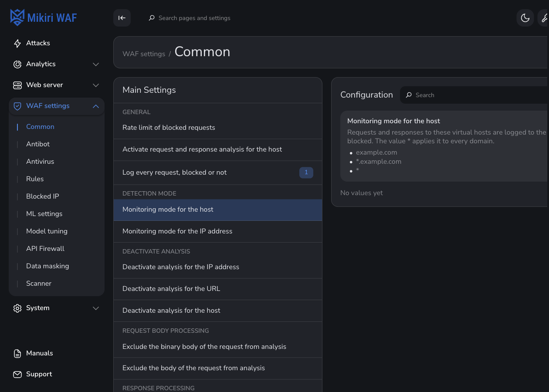The height and width of the screenshot is (392, 549).
Task: Expand the Analytics menu chevron
Action: pos(96,64)
